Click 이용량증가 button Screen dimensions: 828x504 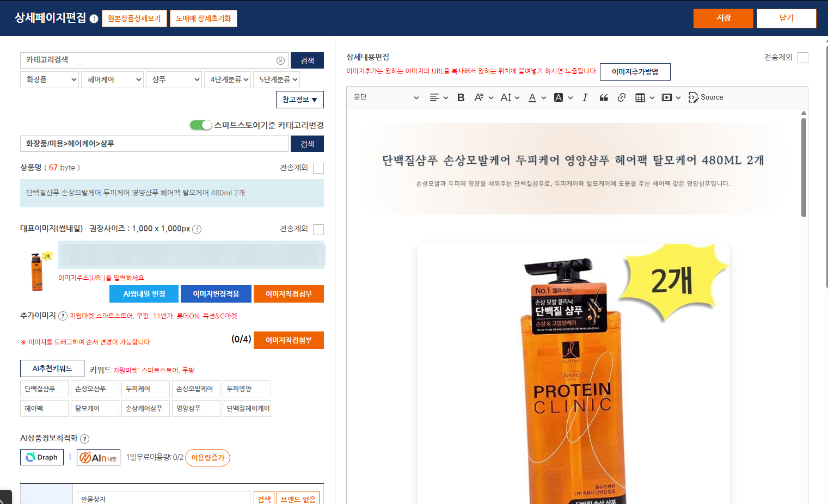[208, 458]
